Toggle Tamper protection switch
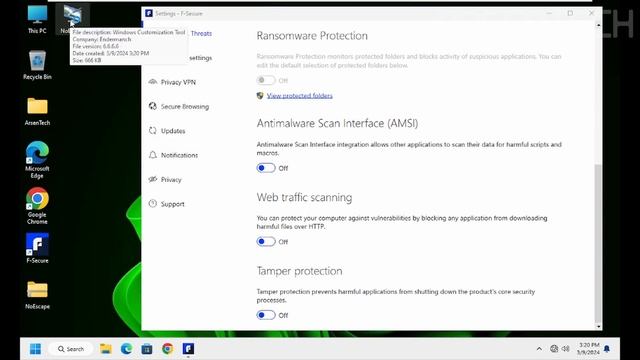This screenshot has width=640, height=360. (266, 315)
